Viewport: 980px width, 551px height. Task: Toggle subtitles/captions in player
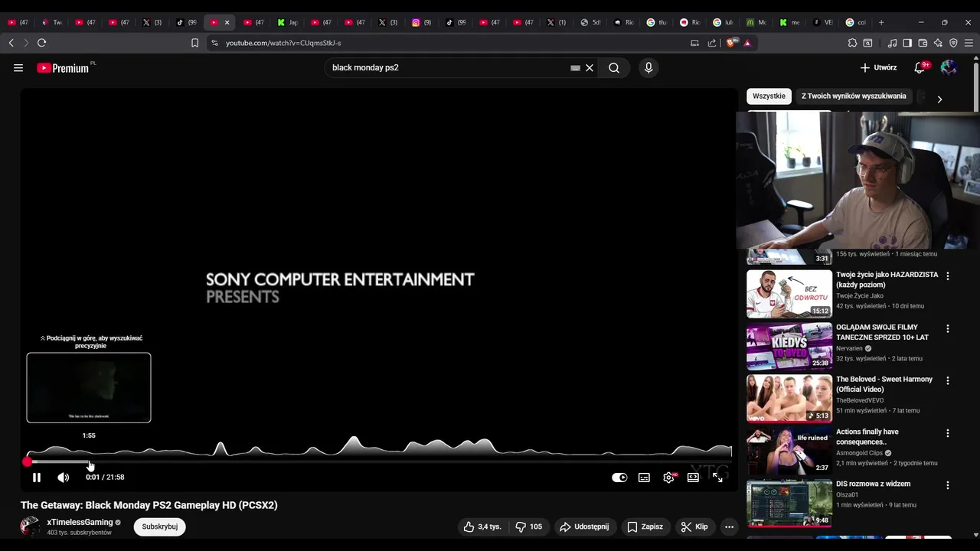coord(644,477)
